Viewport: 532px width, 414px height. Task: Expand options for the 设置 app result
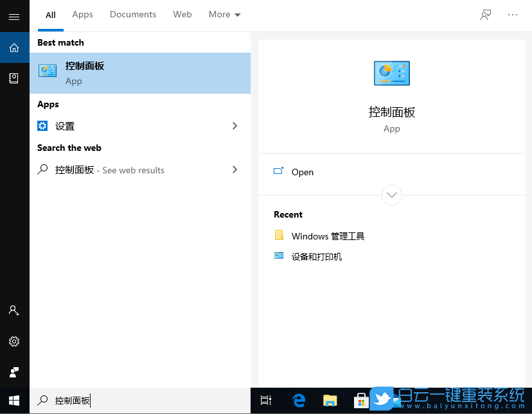[x=235, y=126]
